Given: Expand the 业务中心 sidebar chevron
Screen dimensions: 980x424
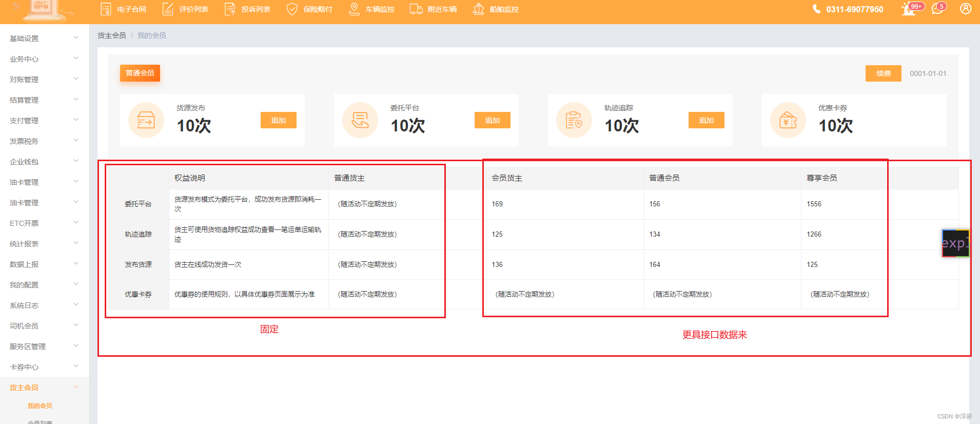Looking at the screenshot, I should point(76,59).
